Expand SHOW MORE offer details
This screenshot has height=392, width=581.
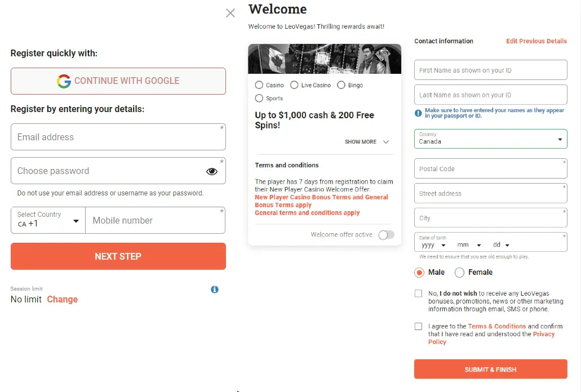tap(366, 142)
